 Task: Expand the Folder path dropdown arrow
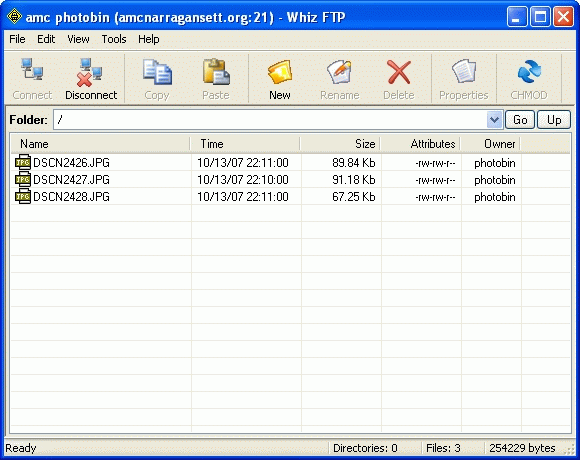coord(495,120)
